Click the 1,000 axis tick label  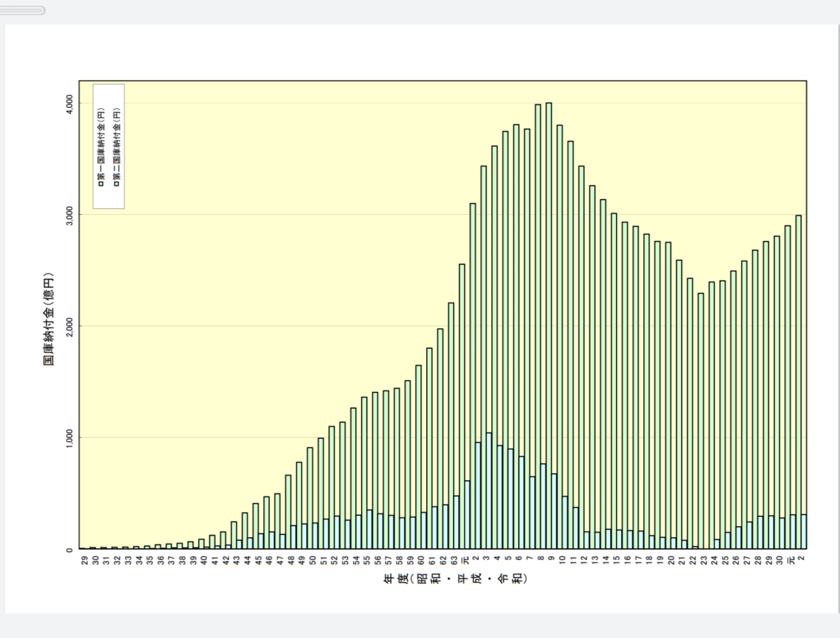click(70, 438)
